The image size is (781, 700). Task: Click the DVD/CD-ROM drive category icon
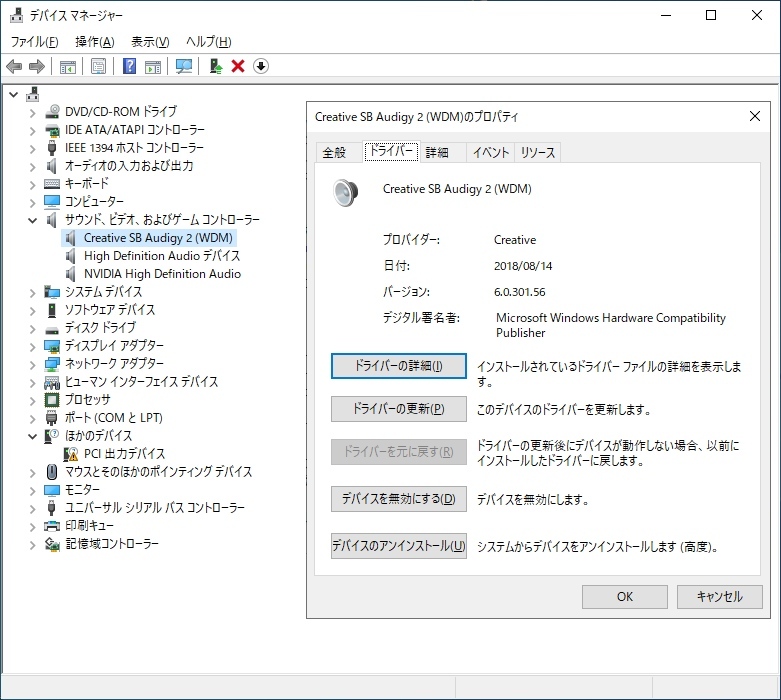[x=52, y=112]
